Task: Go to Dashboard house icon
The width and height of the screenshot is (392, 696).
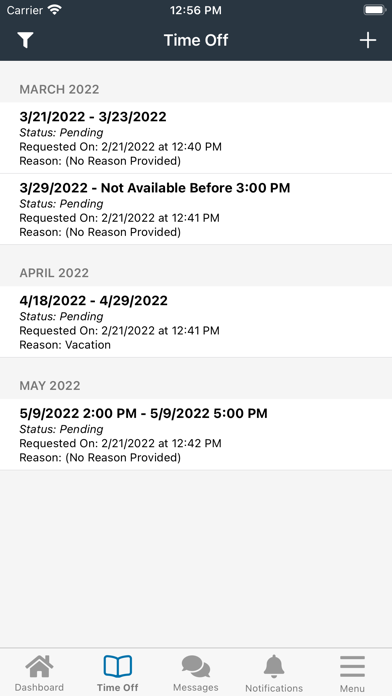Action: (39, 666)
